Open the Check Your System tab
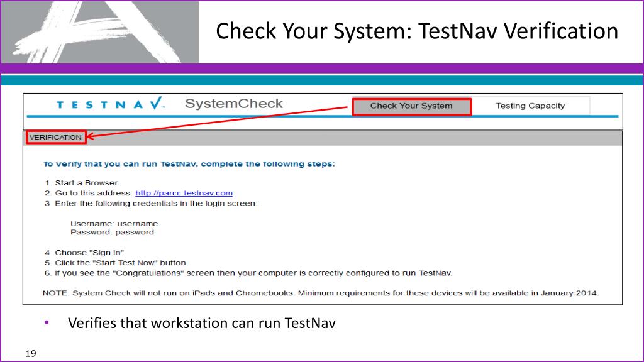644x362 pixels. [411, 106]
